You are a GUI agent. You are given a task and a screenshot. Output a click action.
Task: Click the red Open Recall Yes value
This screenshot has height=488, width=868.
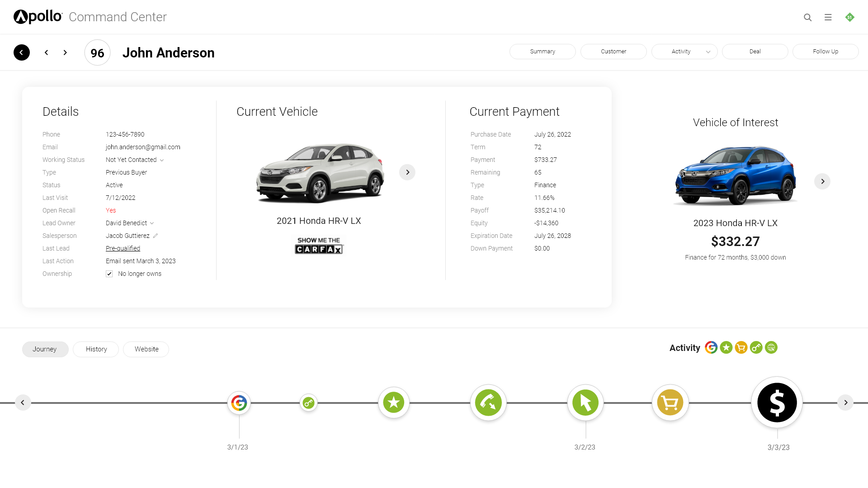(111, 210)
